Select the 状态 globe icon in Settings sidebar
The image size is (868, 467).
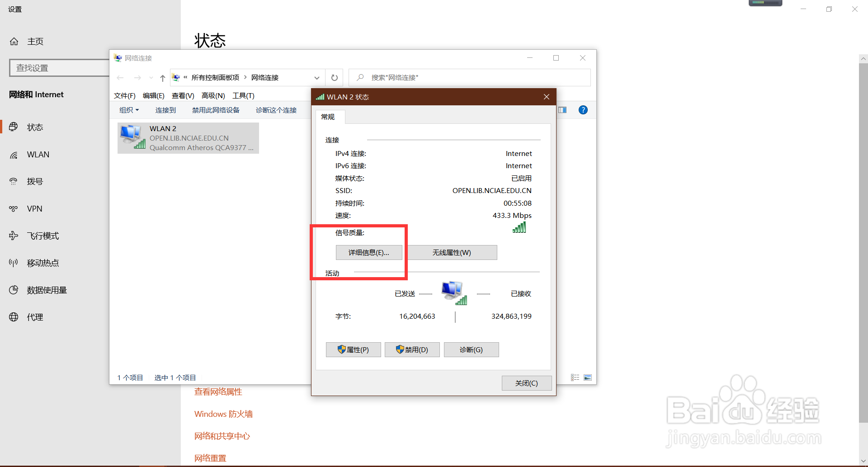pos(14,127)
